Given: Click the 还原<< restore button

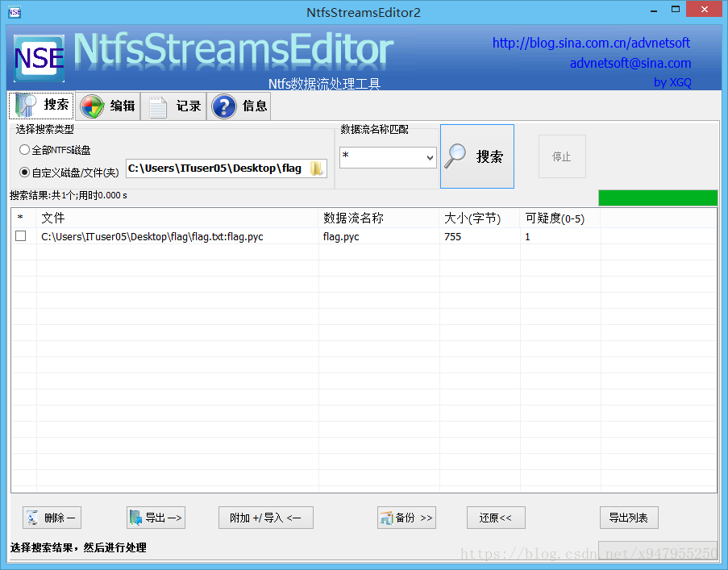Looking at the screenshot, I should (496, 518).
